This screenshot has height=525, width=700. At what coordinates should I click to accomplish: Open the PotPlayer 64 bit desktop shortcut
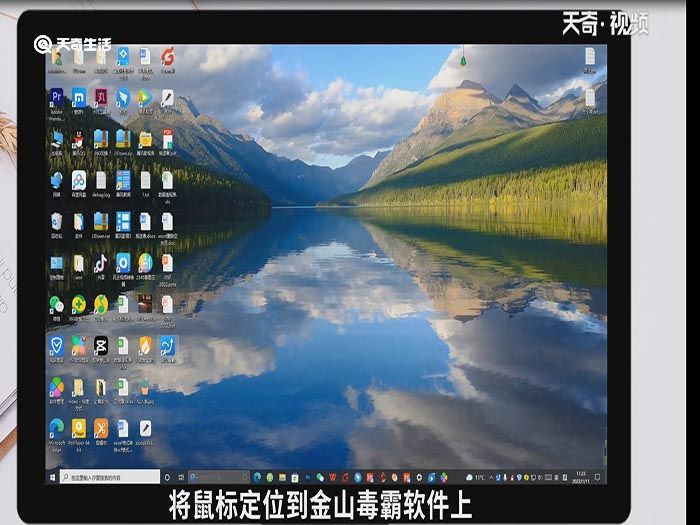(79, 428)
